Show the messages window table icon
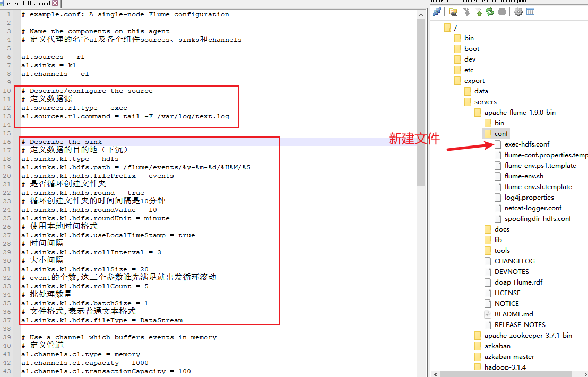The image size is (588, 377). pos(530,12)
